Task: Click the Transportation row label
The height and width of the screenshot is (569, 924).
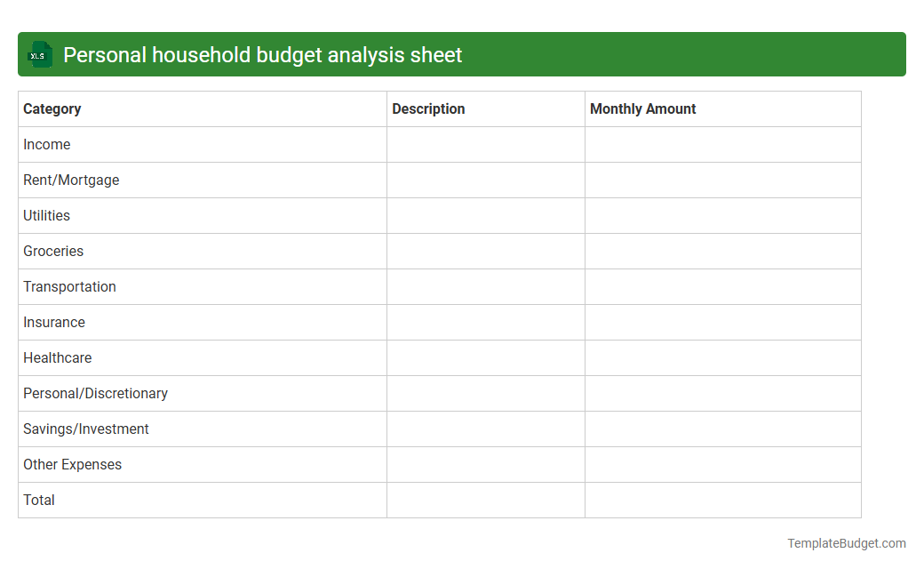Action: 69,286
